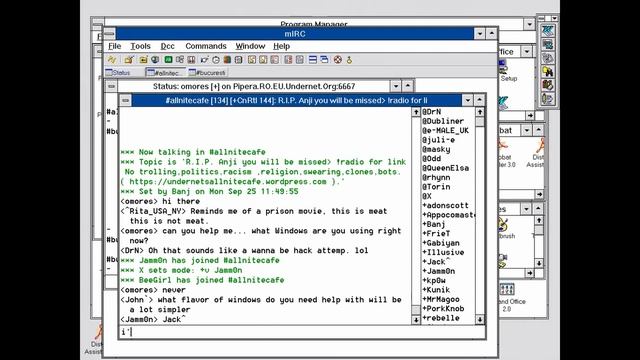Select +MrMagoo in the nickname list

tap(441, 300)
